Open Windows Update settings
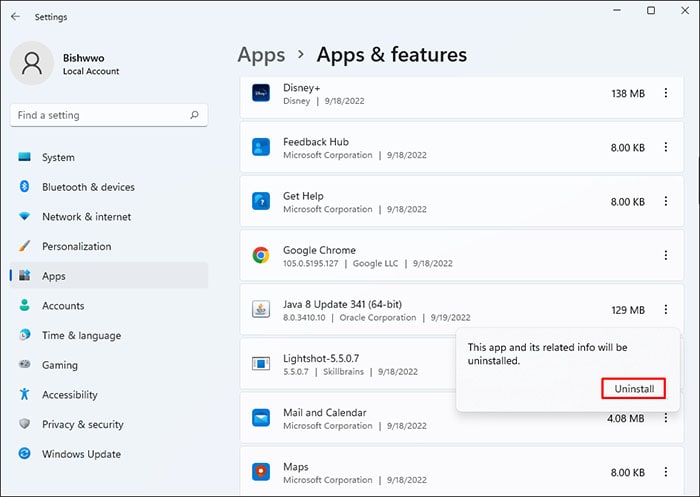Image resolution: width=700 pixels, height=497 pixels. (109, 454)
